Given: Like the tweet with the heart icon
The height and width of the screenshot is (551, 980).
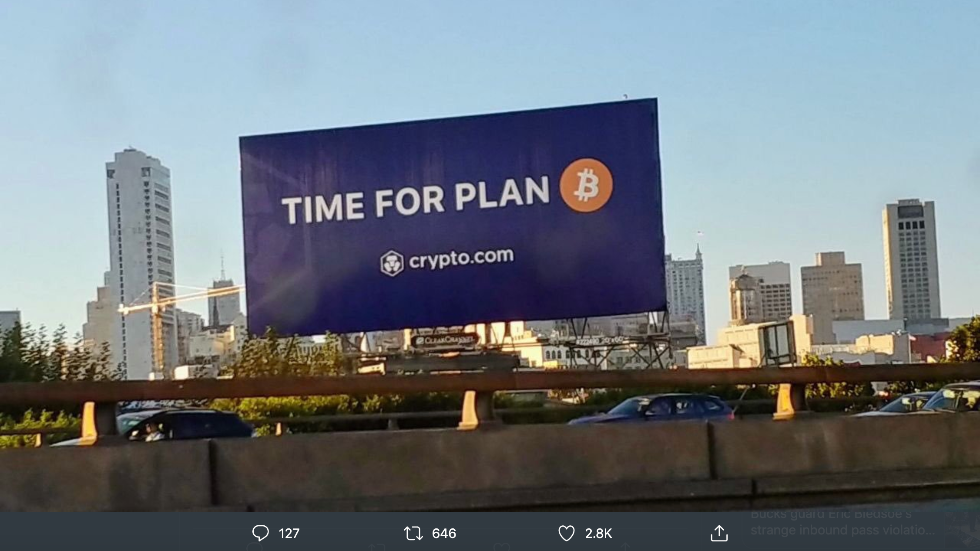Looking at the screenshot, I should 566,533.
